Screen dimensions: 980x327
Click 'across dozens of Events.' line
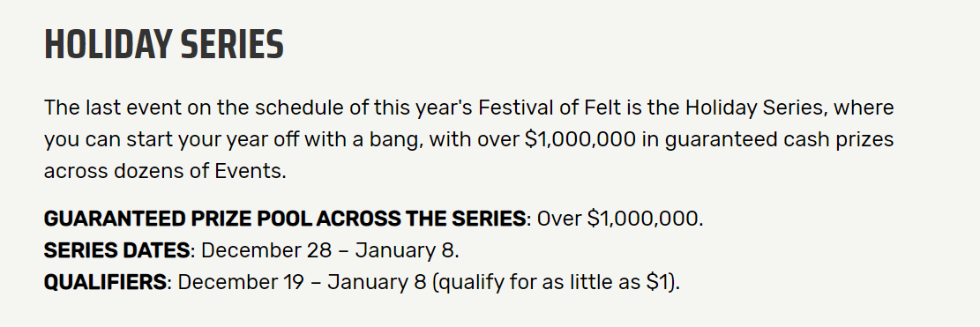click(x=165, y=171)
